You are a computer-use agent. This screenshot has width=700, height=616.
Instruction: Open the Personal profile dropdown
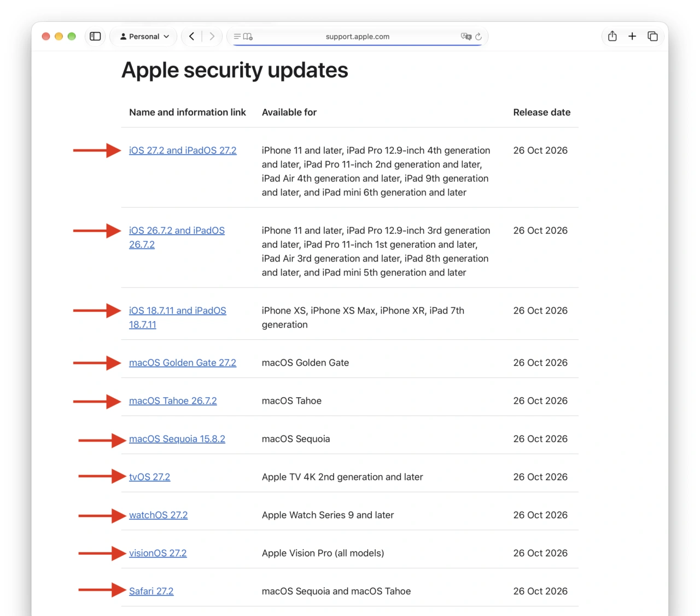[144, 37]
